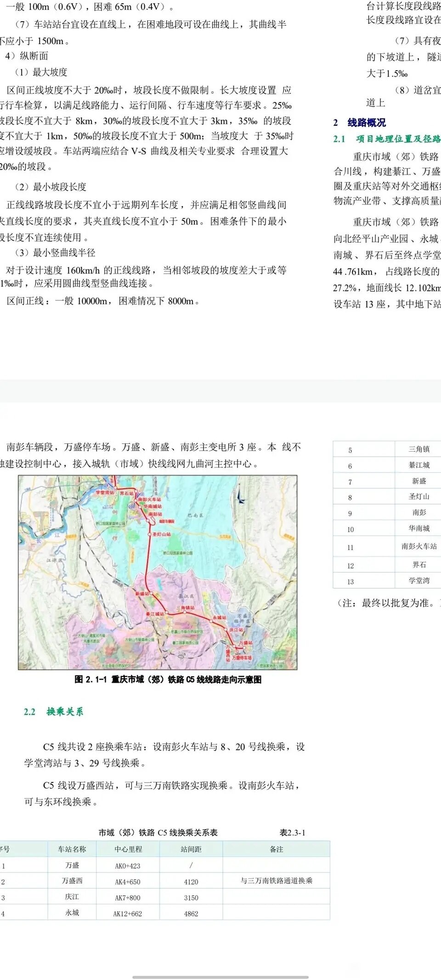
Task: Select the 万盛西 station table cell
Action: [x=72, y=881]
